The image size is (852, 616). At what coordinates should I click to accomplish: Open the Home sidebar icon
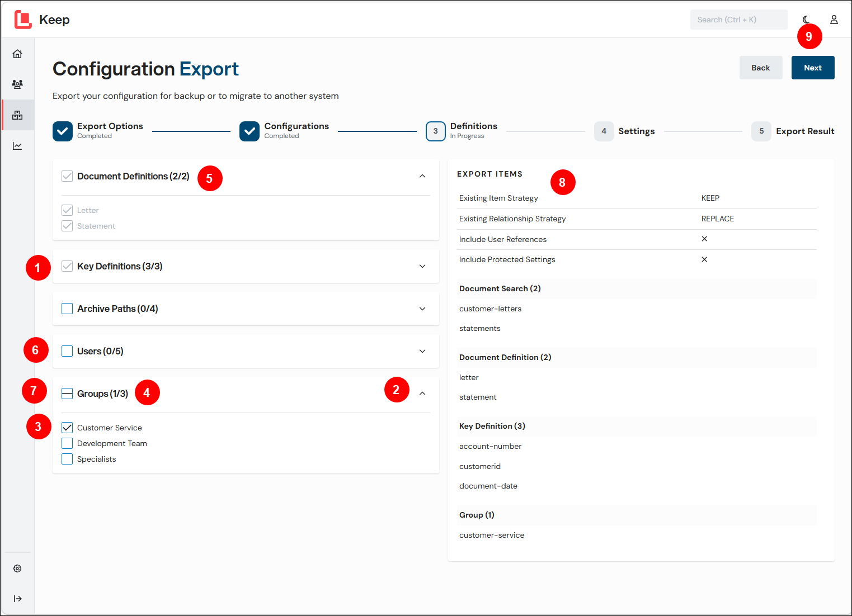click(x=17, y=54)
